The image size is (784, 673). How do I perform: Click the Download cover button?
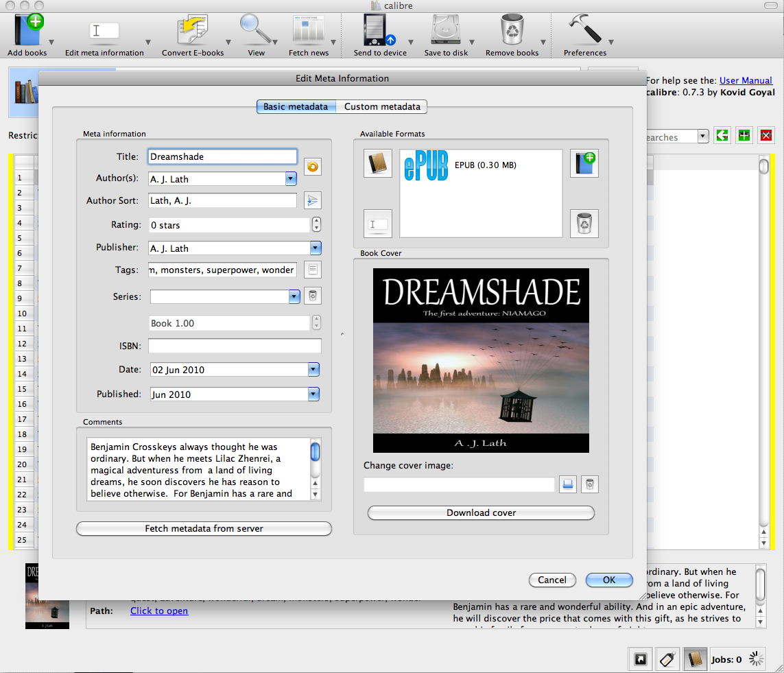[x=481, y=512]
